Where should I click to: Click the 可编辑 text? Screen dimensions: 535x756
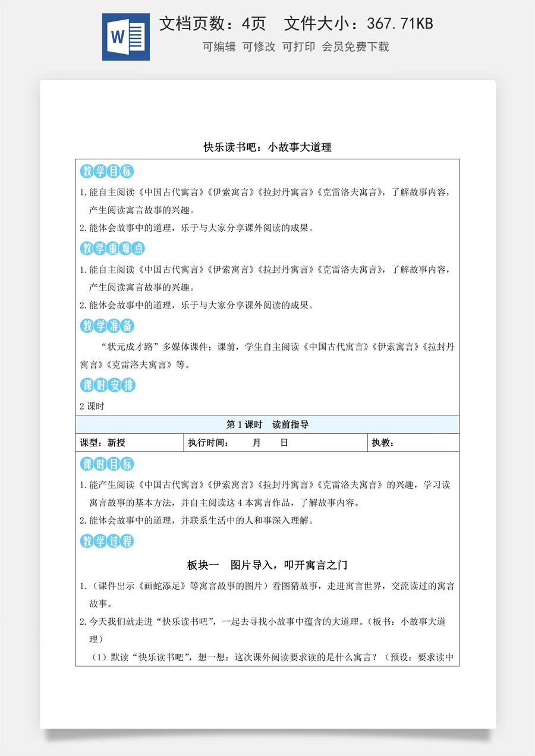pyautogui.click(x=219, y=47)
